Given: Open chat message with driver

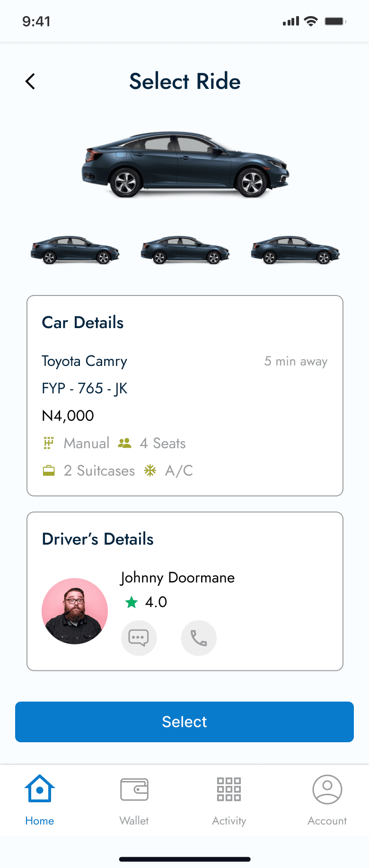Looking at the screenshot, I should point(139,638).
